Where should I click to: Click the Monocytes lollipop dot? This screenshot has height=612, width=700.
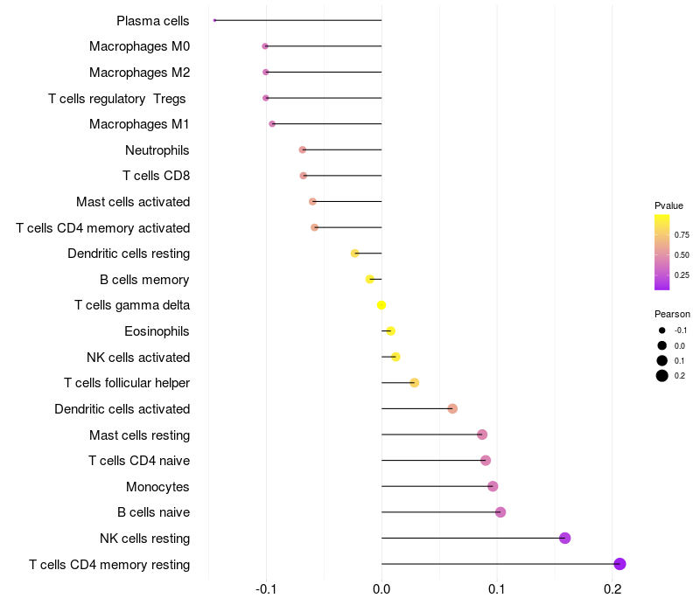[493, 486]
